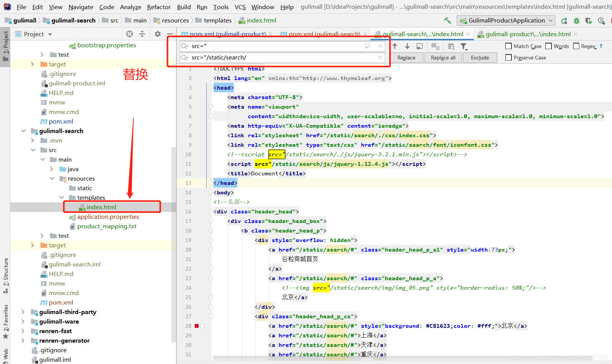Open the GulimallProductApplication run configuration dropdown
Screen dimensions: 612x364
(x=506, y=21)
